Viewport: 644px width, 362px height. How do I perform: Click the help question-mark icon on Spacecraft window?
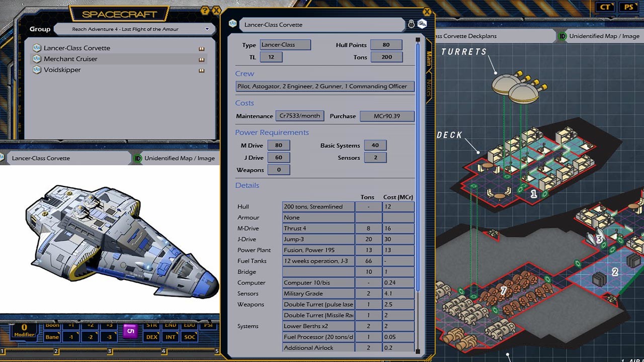tap(206, 11)
